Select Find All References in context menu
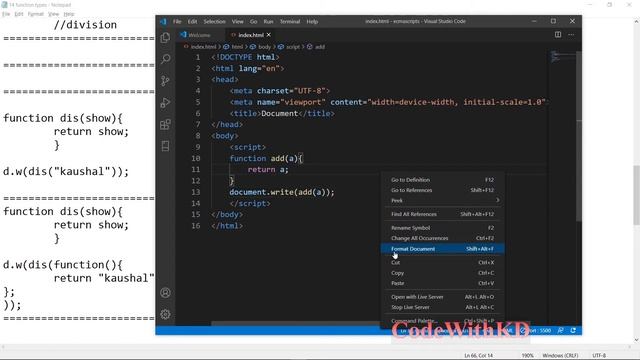The width and height of the screenshot is (640, 360). 442,214
